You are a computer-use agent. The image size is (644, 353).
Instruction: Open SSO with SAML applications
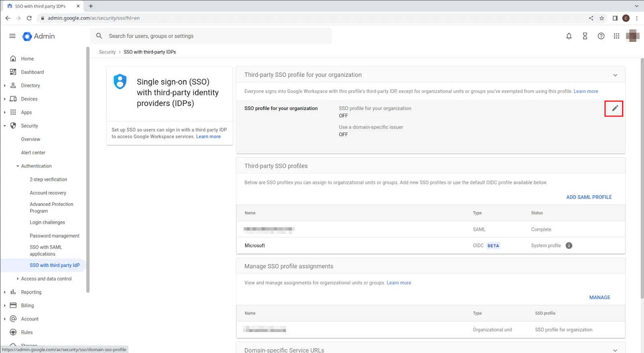(46, 250)
